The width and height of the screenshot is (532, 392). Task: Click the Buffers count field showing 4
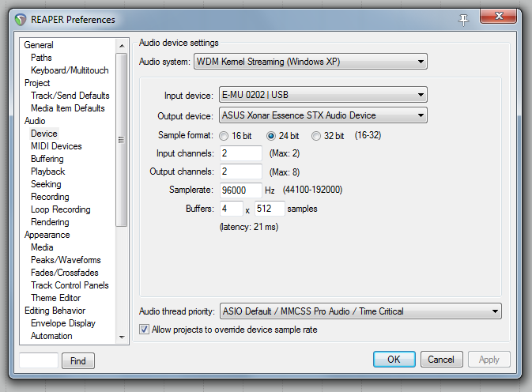232,209
